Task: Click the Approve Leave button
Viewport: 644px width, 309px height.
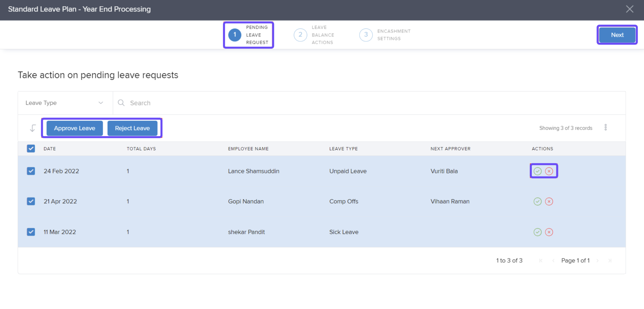Action: [74, 128]
